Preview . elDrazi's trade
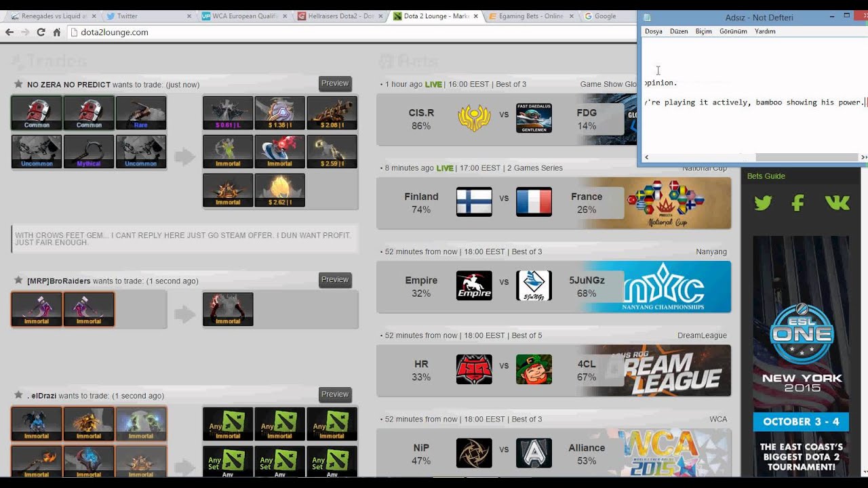 click(x=335, y=394)
